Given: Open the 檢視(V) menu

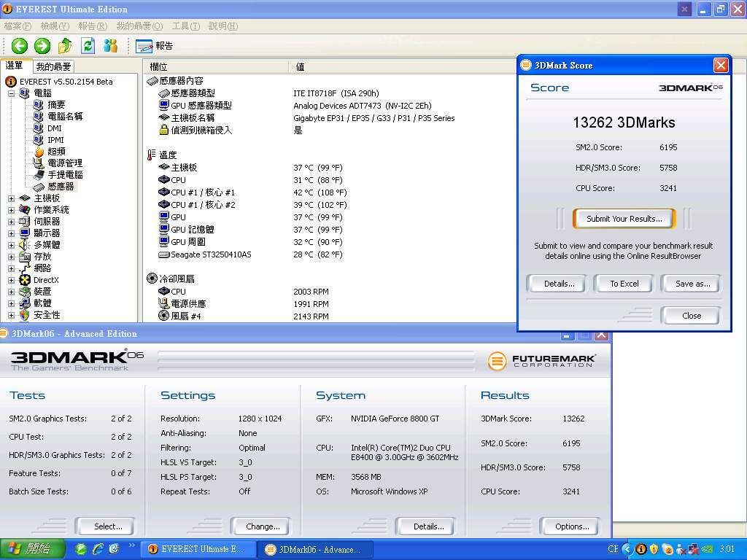Looking at the screenshot, I should pyautogui.click(x=55, y=26).
